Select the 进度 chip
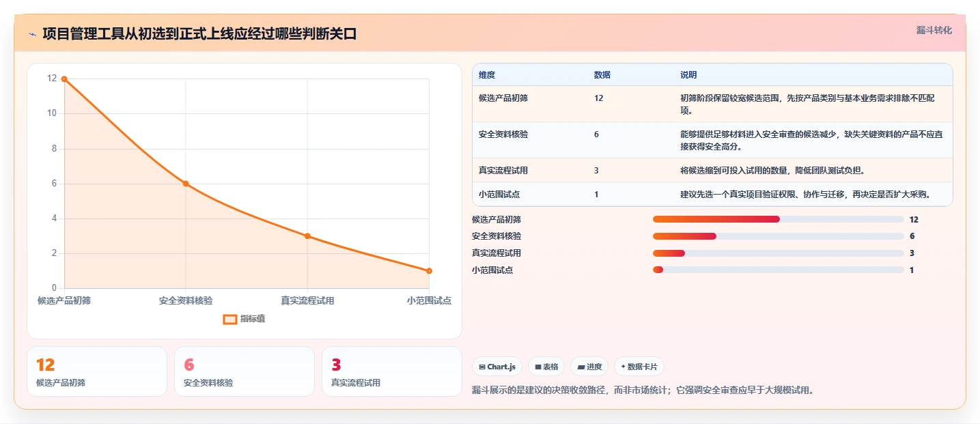The height and width of the screenshot is (424, 980). click(589, 367)
